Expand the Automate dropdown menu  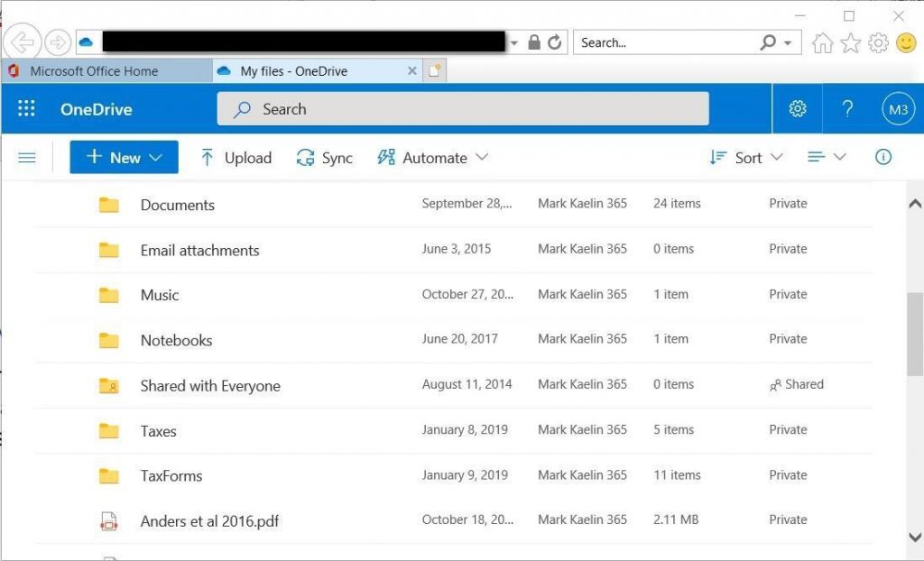point(433,157)
